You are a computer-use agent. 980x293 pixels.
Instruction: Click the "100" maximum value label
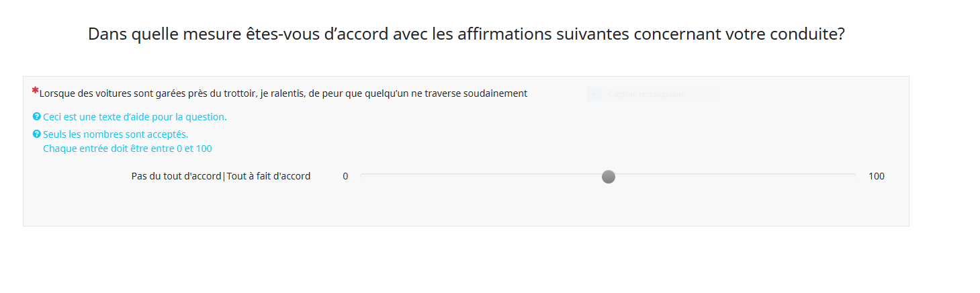(877, 177)
